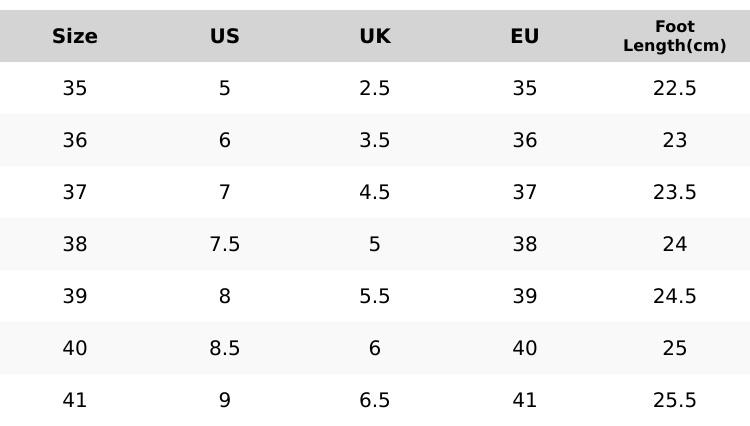
Task: Select EU 41 cell
Action: coord(525,400)
